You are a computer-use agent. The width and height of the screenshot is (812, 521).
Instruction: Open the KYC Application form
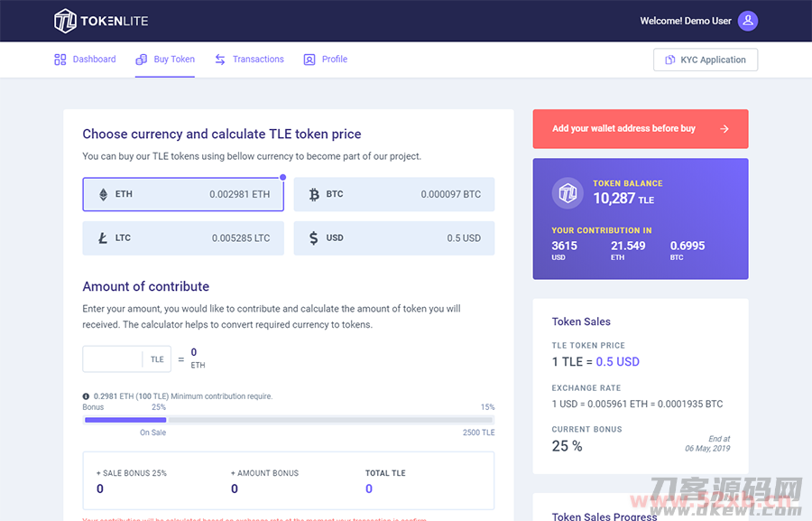click(706, 60)
